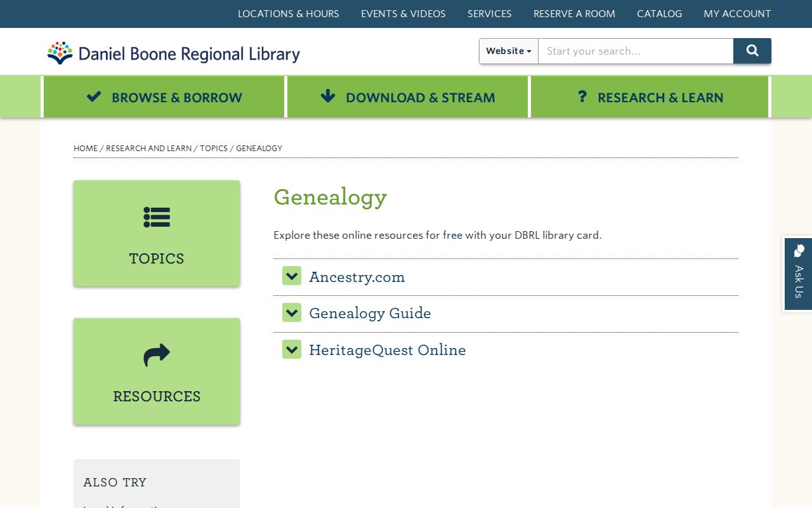
Task: Select the Download & Stream tab
Action: point(408,97)
